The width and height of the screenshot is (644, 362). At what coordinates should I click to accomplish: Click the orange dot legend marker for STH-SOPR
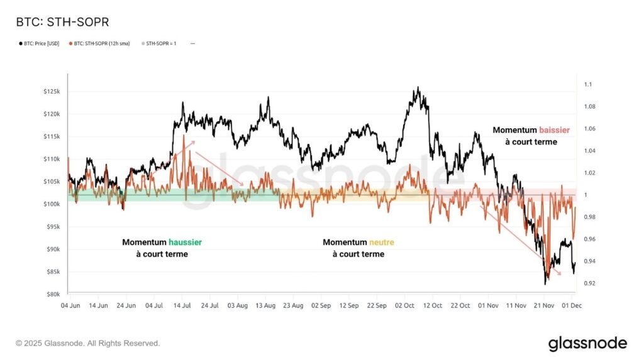pos(70,43)
